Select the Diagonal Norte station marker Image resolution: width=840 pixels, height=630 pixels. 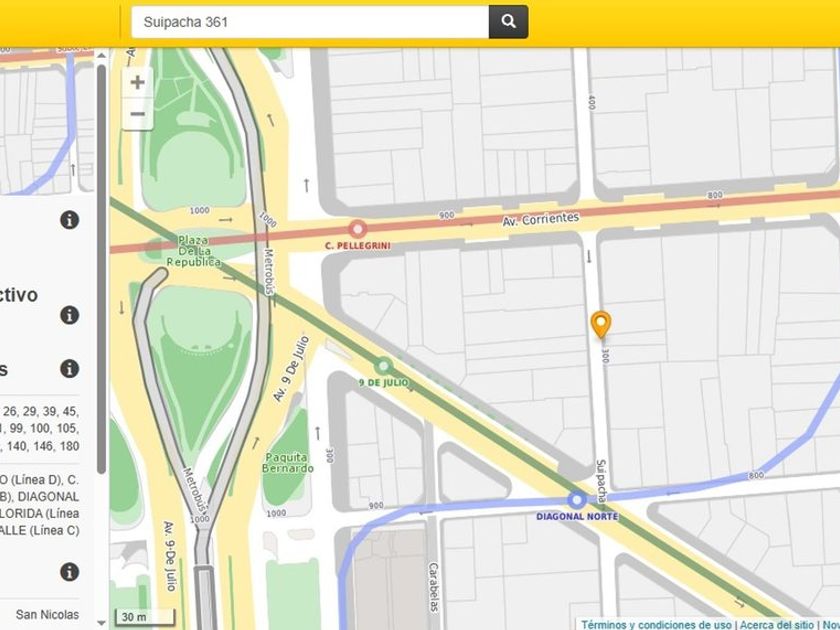[x=576, y=500]
